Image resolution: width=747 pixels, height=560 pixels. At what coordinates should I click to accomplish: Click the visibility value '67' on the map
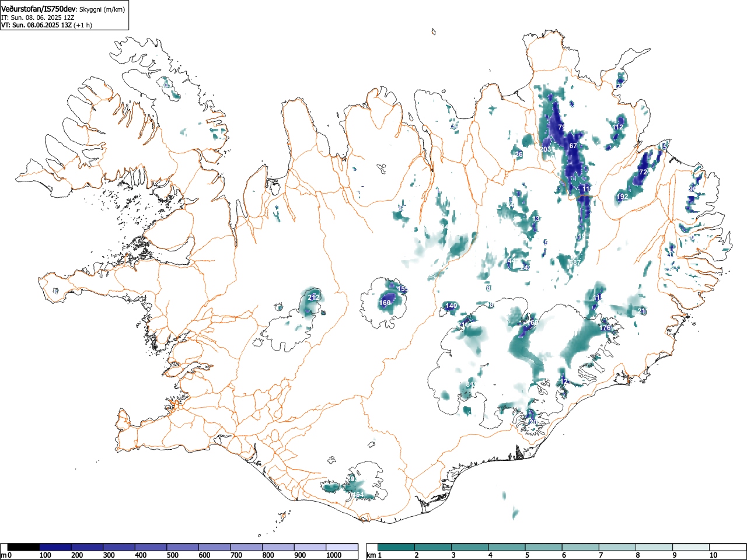(x=573, y=146)
